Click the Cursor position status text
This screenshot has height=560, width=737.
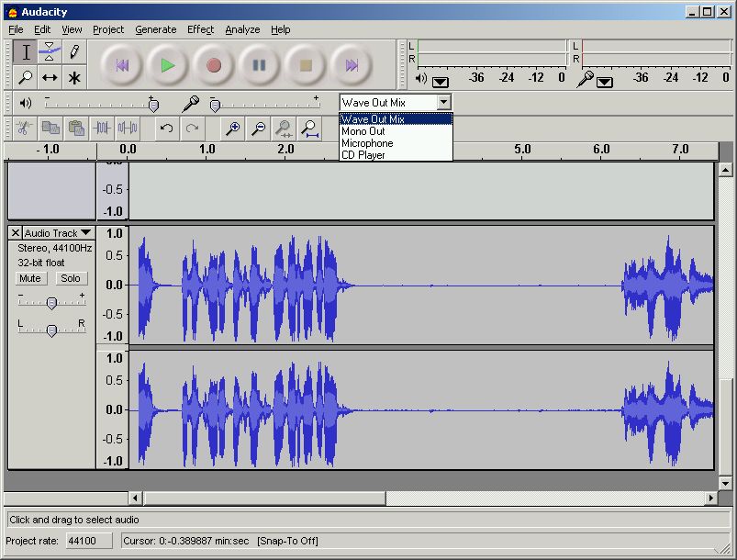pyautogui.click(x=185, y=541)
